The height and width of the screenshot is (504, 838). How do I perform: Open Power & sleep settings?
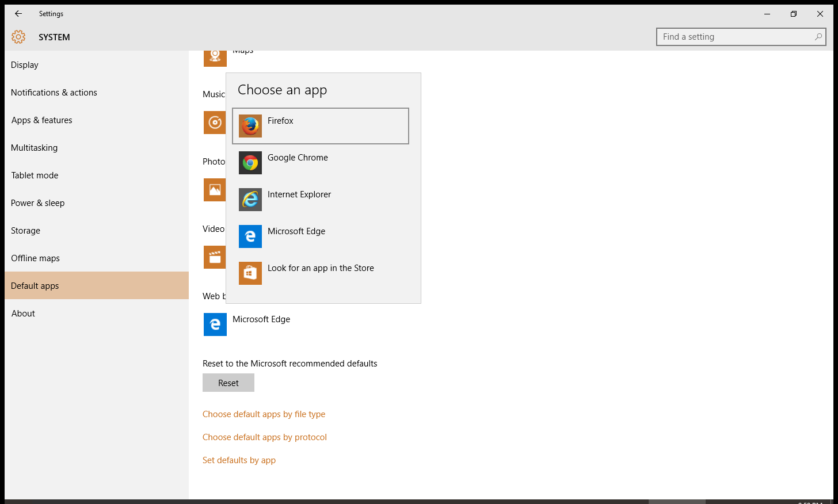pyautogui.click(x=97, y=203)
